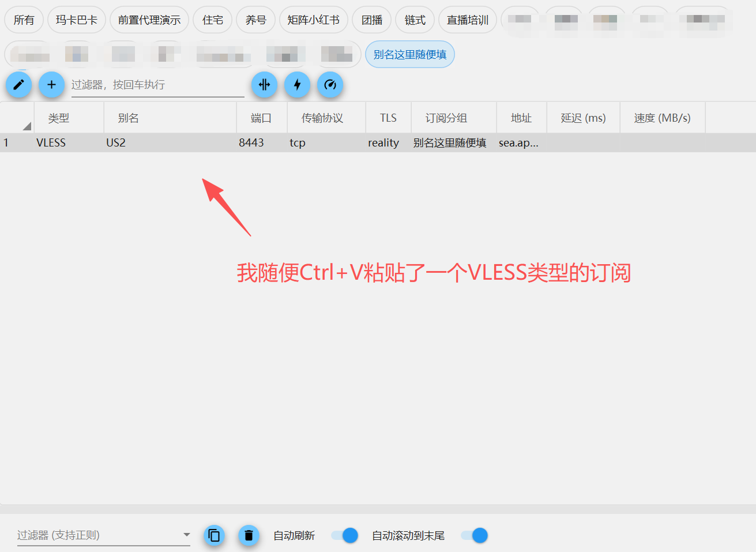
Task: Click the plus icon to add a proxy
Action: click(x=51, y=84)
